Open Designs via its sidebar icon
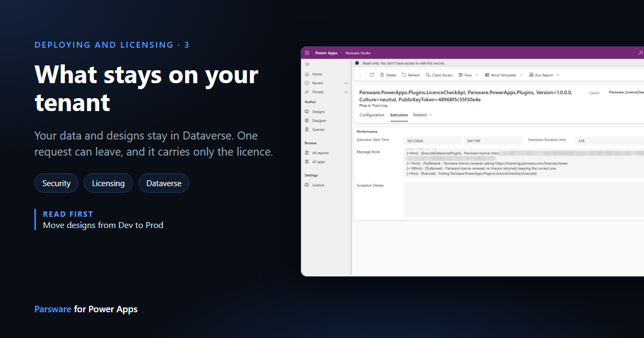 click(x=306, y=112)
